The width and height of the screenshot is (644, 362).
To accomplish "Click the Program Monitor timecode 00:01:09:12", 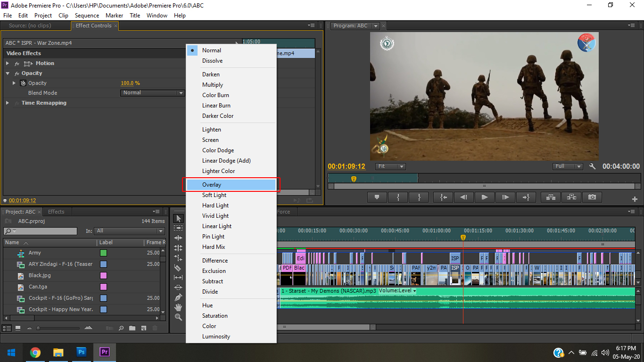I will click(x=347, y=166).
